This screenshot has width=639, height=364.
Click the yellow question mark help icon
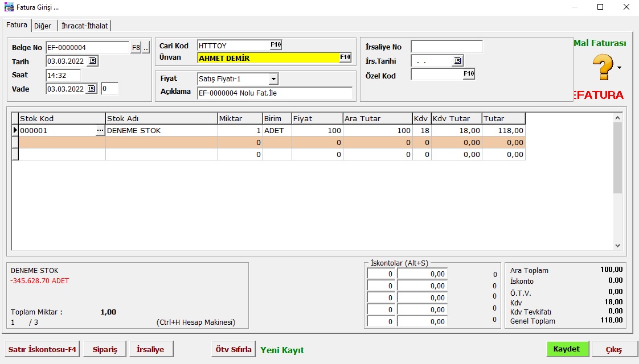click(603, 68)
